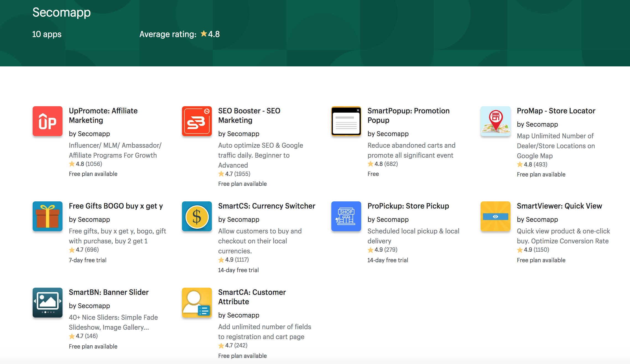This screenshot has height=364, width=630.
Task: Click 'by Secomapp' under SmartBN
Action: pyautogui.click(x=89, y=306)
